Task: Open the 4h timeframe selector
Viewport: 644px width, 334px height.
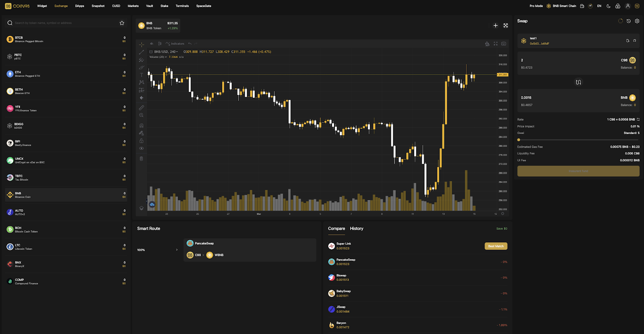Action: point(151,43)
